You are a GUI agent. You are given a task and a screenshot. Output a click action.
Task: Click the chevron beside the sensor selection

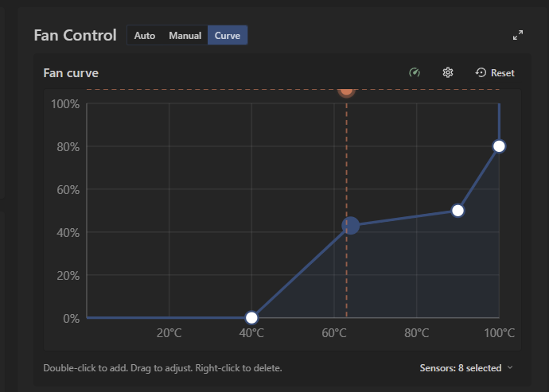(510, 367)
